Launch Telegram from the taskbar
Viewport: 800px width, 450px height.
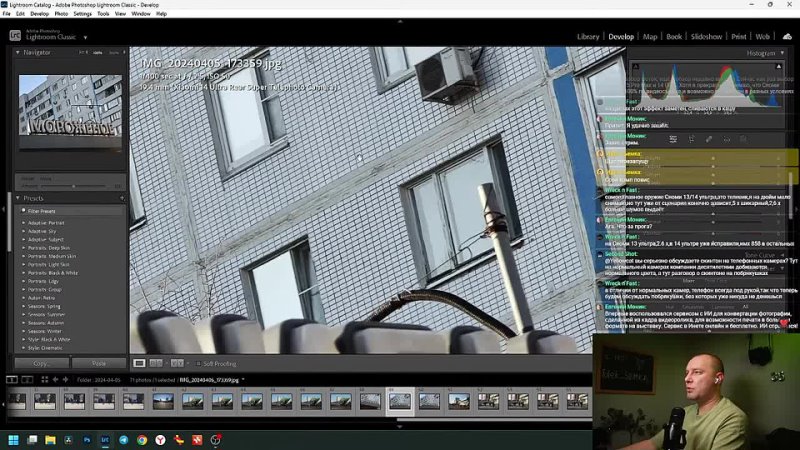pyautogui.click(x=124, y=440)
